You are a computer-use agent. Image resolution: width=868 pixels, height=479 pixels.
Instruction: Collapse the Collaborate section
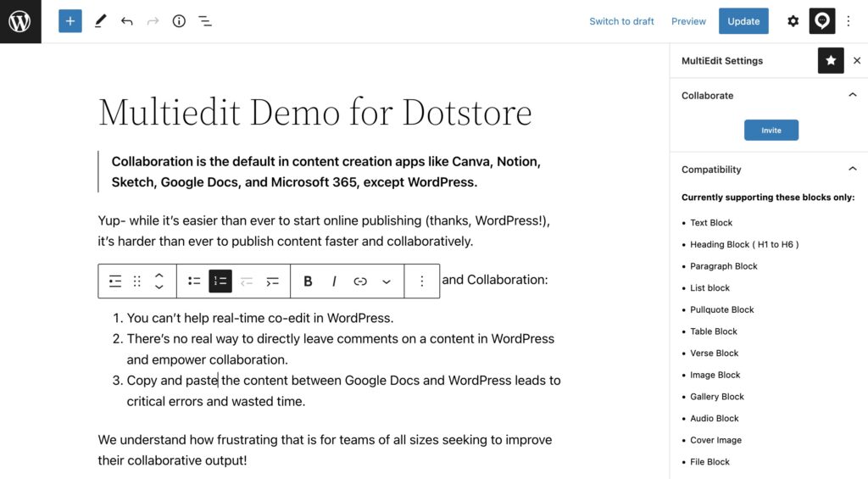click(853, 95)
